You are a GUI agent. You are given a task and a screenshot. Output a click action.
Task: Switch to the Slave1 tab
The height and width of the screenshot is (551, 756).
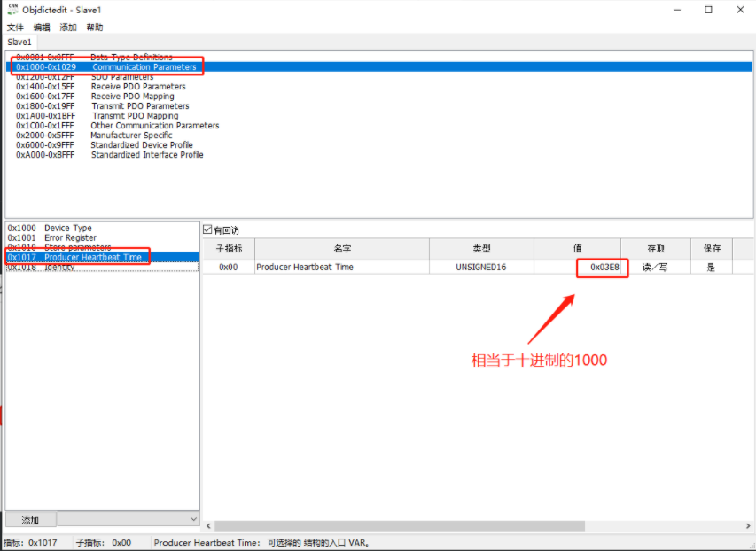click(19, 42)
